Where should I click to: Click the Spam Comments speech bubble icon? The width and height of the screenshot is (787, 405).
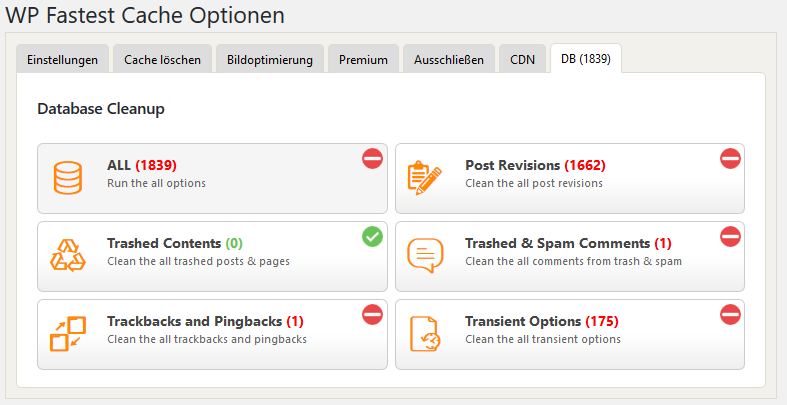424,256
